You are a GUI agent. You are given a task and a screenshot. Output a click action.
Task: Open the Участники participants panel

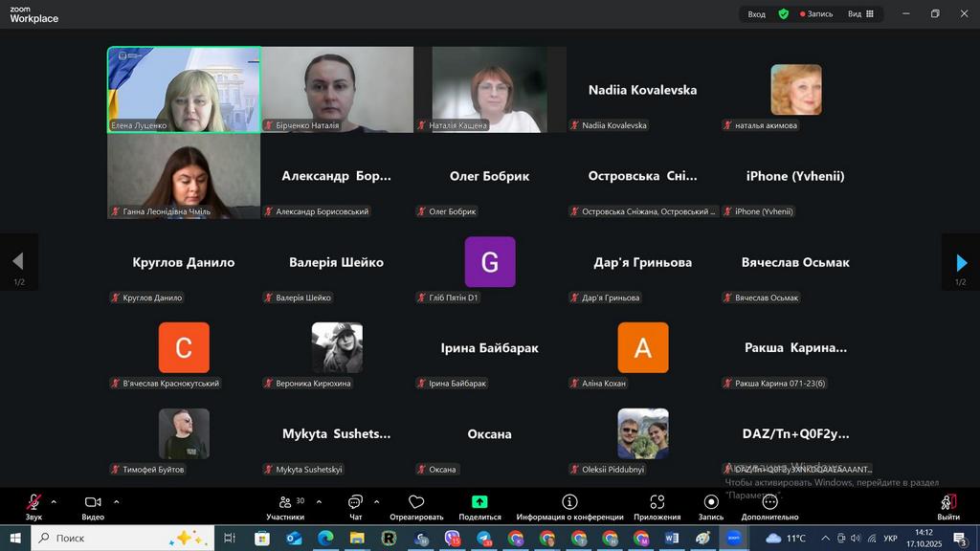285,504
